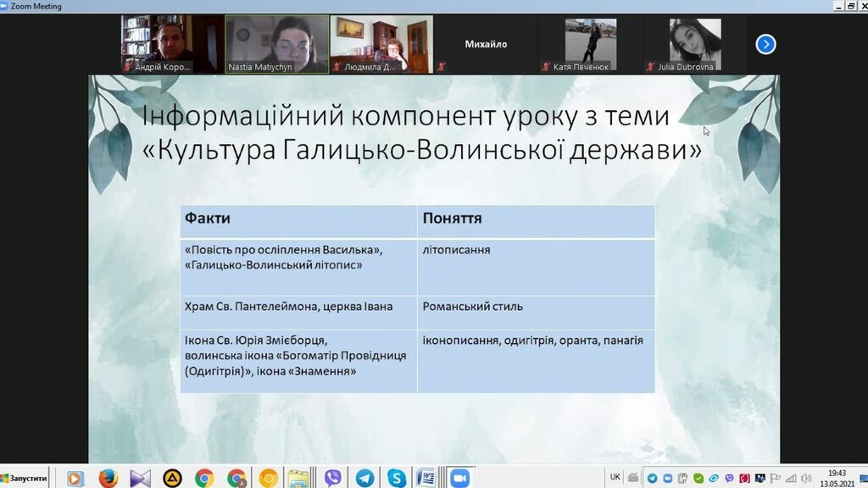Show more participants with the blue arrow
The width and height of the screenshot is (868, 488).
coord(765,43)
